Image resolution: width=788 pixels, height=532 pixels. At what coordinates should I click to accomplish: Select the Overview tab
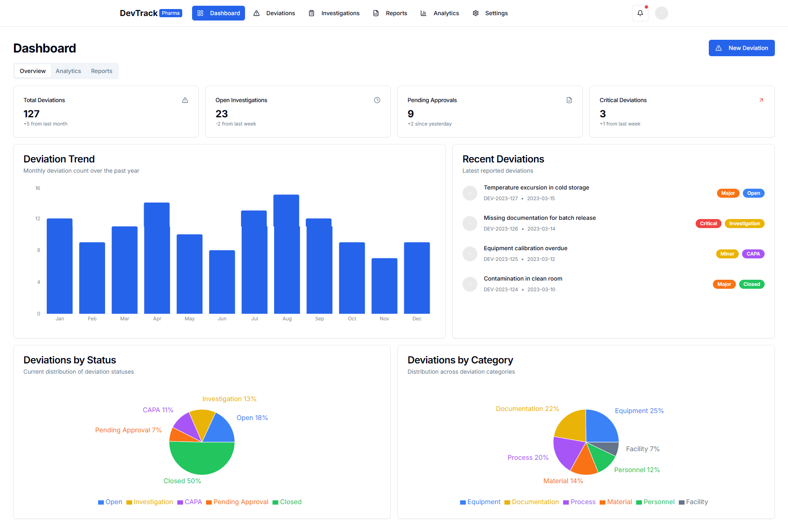click(33, 71)
